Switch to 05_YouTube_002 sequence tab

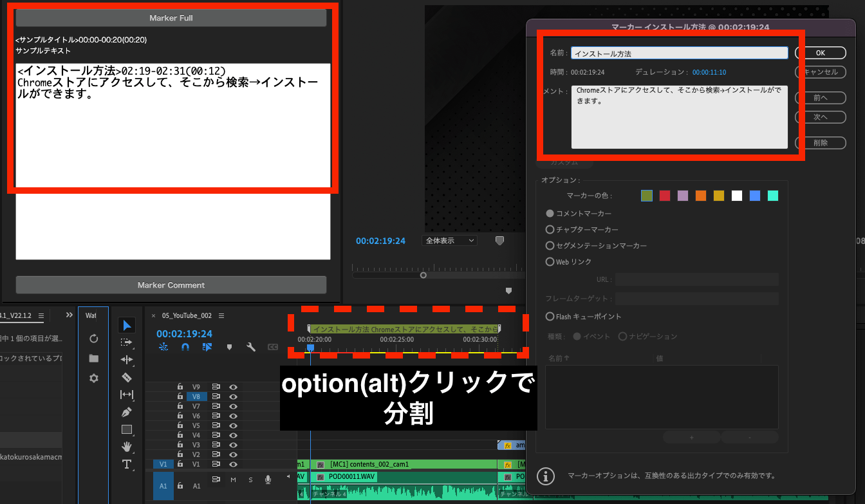click(187, 315)
